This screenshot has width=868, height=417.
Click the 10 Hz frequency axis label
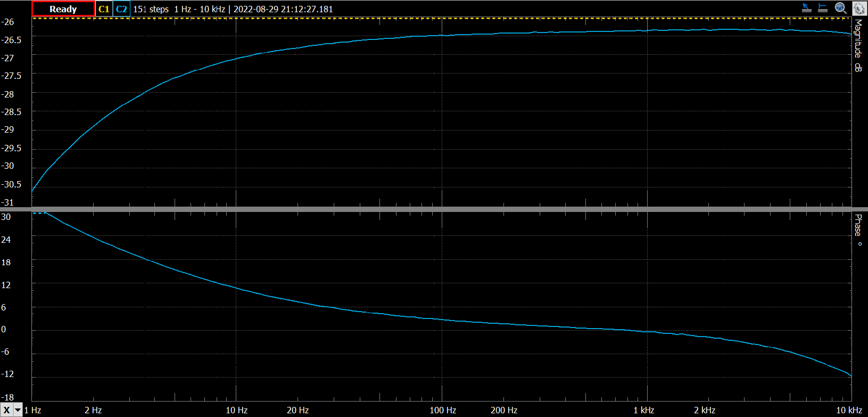tap(236, 410)
